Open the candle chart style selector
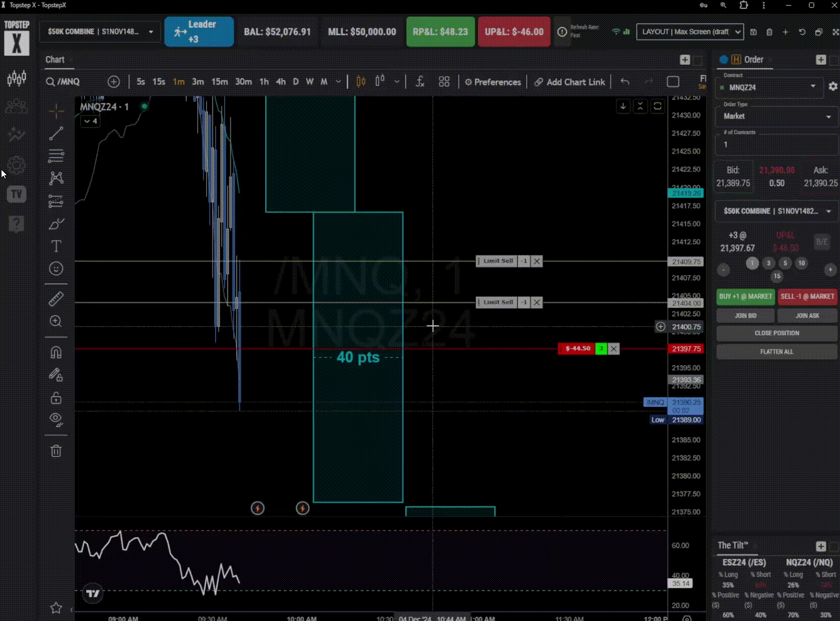 tap(361, 82)
